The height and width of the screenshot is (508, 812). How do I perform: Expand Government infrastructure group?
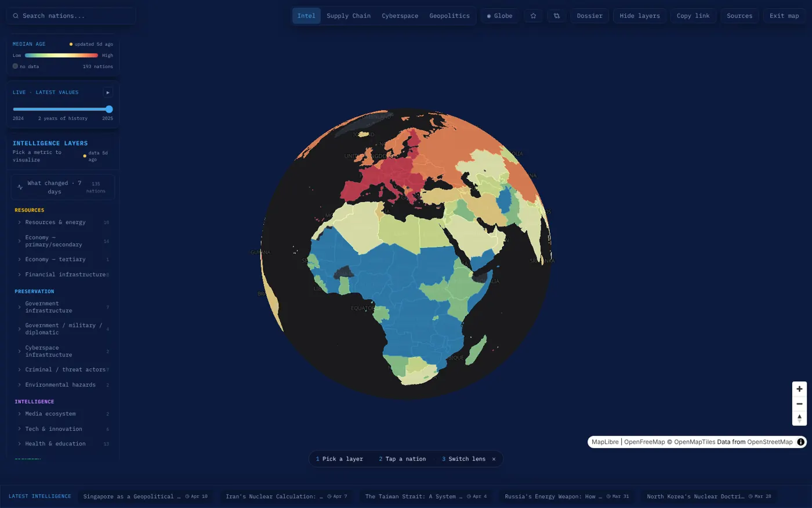click(62, 307)
